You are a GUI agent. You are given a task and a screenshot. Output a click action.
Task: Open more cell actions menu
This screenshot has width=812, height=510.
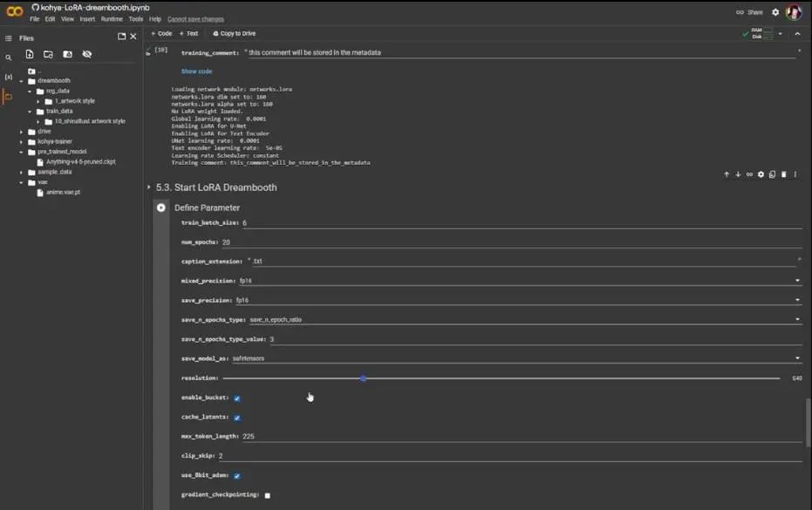[x=795, y=174]
